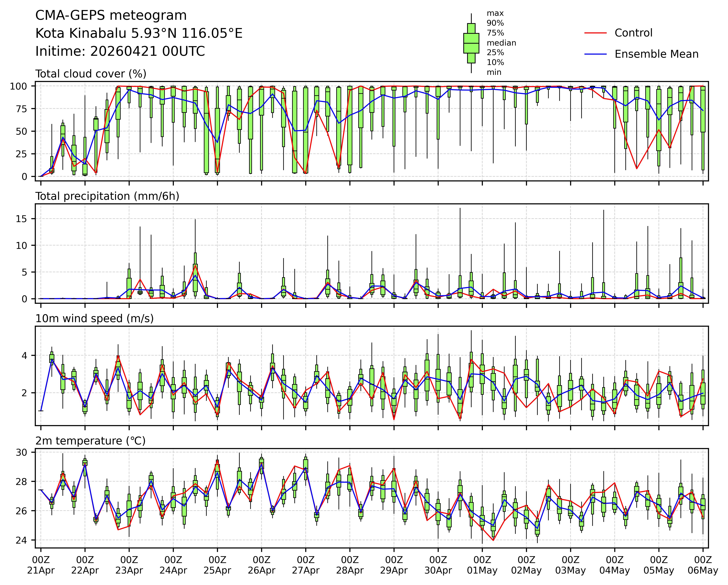Click the 'CMA-GEPS meteogram' title text
Viewport: 728px width, 585px height.
click(111, 15)
